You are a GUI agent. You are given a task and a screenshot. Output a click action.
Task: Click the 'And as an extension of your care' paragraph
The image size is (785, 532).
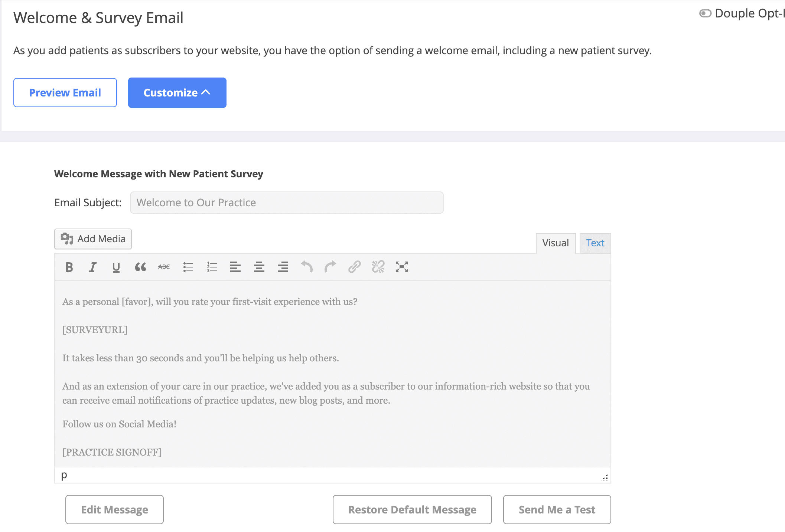pyautogui.click(x=326, y=393)
